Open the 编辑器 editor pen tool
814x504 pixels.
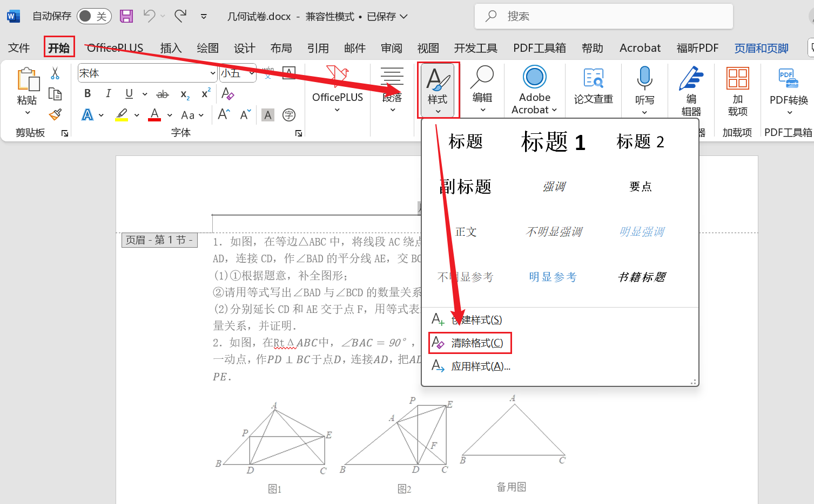point(691,91)
